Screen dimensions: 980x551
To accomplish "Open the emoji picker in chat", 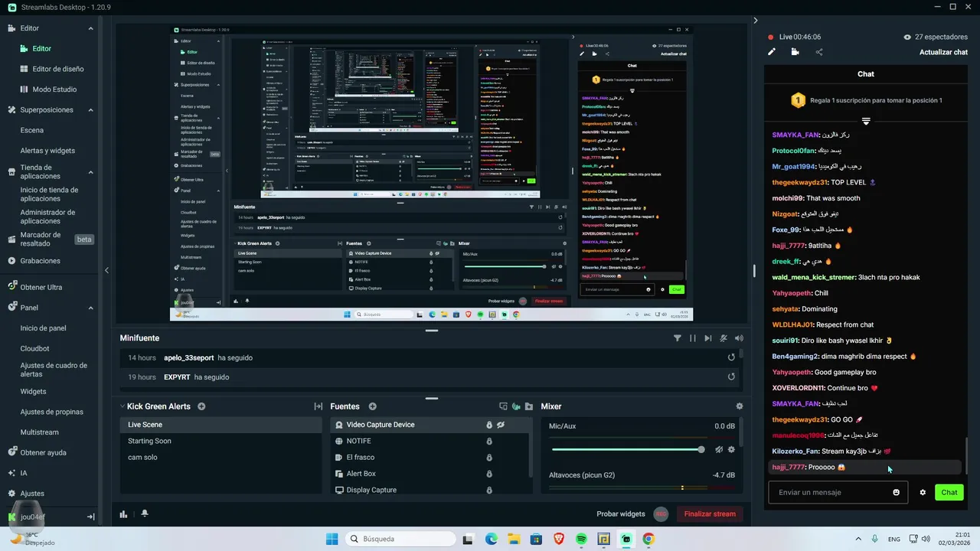I will (897, 492).
